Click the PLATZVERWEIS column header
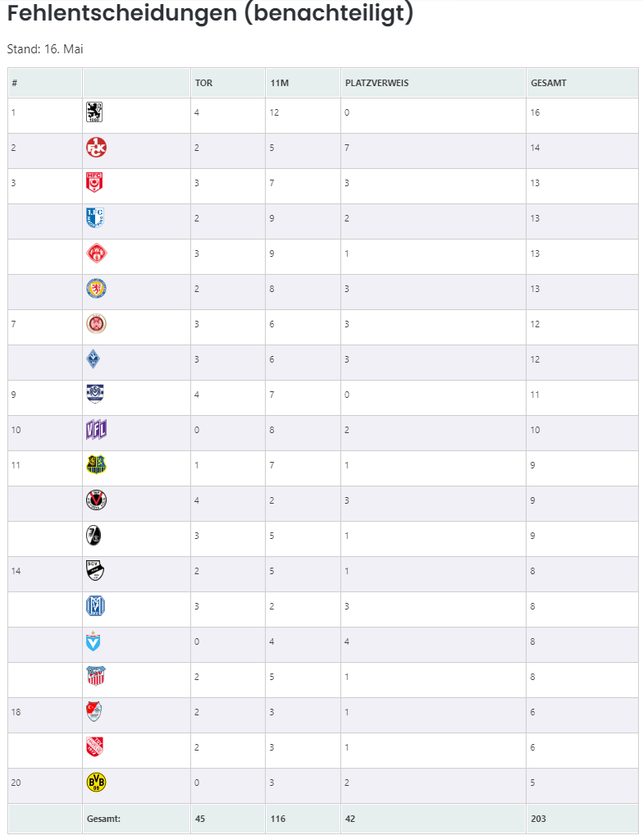The width and height of the screenshot is (643, 840). (376, 83)
